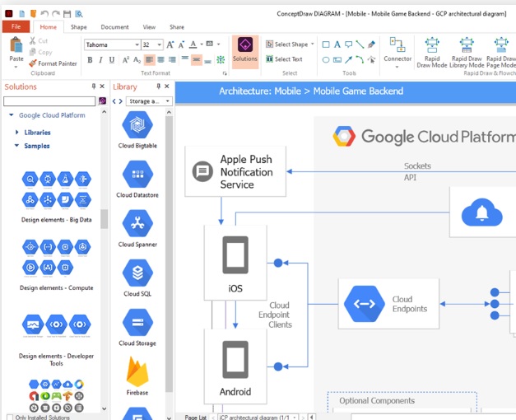This screenshot has height=420, width=516.
Task: Select the Arrow line tool
Action: coord(348,59)
